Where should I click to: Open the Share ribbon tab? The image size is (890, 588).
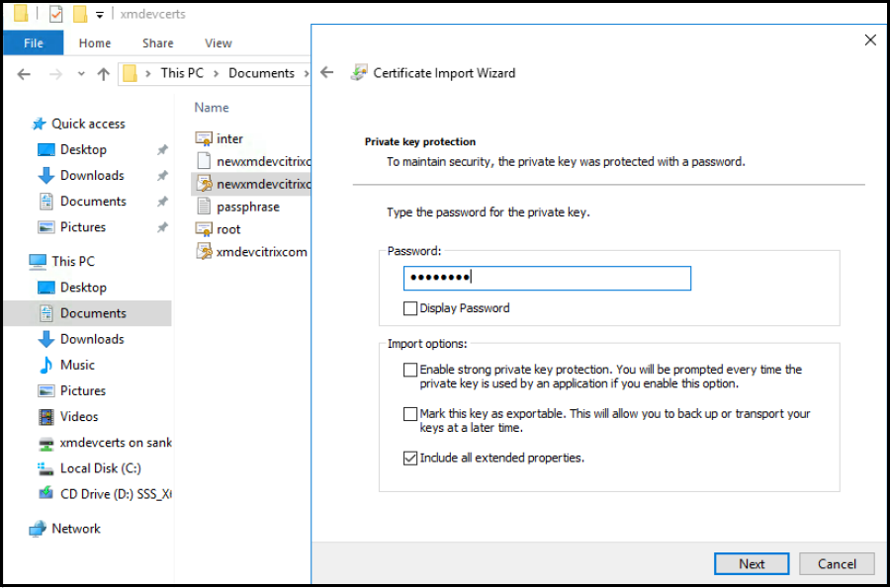158,43
